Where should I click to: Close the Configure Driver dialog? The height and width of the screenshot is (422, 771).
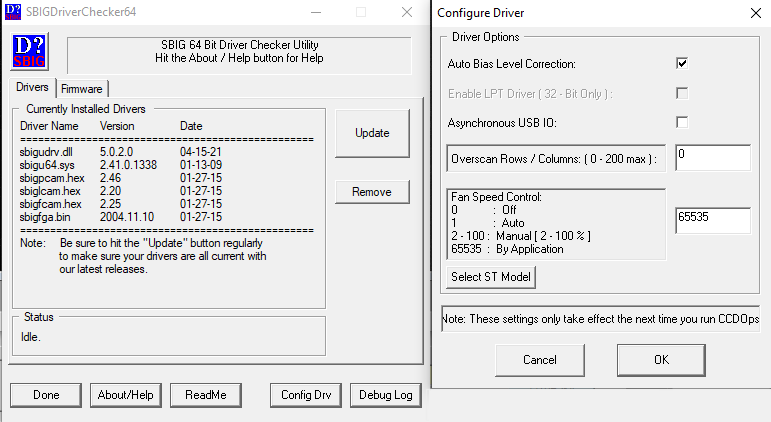point(756,13)
